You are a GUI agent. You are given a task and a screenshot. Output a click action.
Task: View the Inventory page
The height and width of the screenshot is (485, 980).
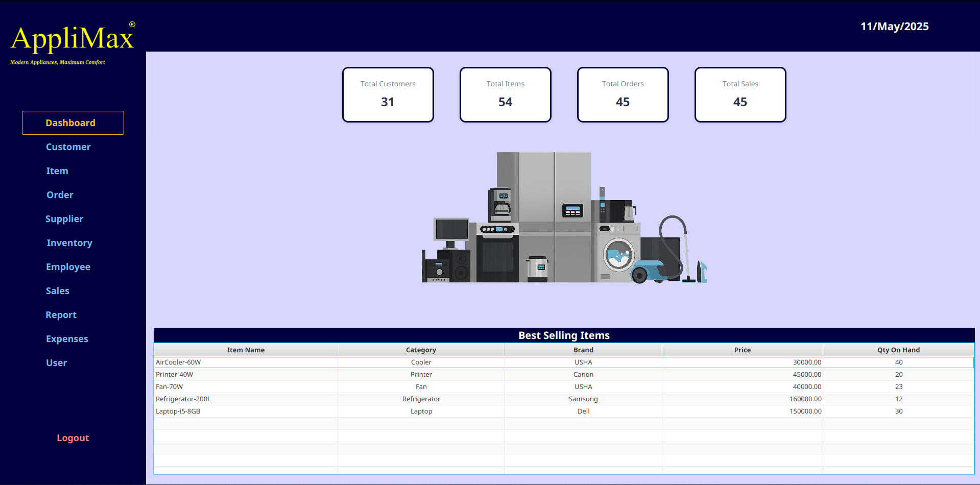click(69, 243)
